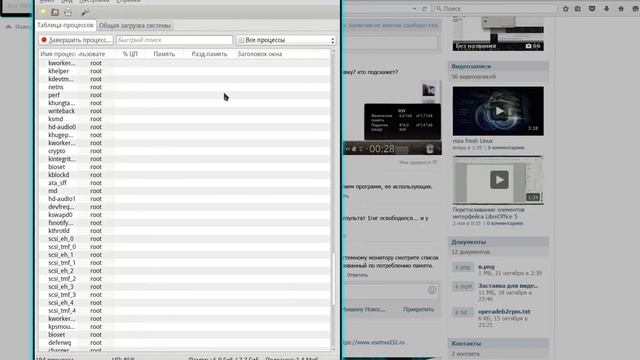The height and width of the screenshot is (360, 640).
Task: Select the scsi_eh_0 process row
Action: click(x=184, y=239)
